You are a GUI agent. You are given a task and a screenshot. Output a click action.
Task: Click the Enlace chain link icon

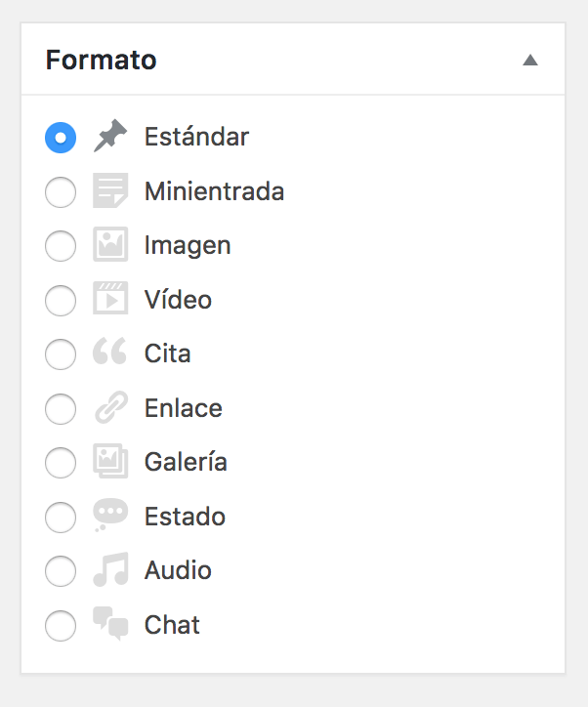point(111,407)
